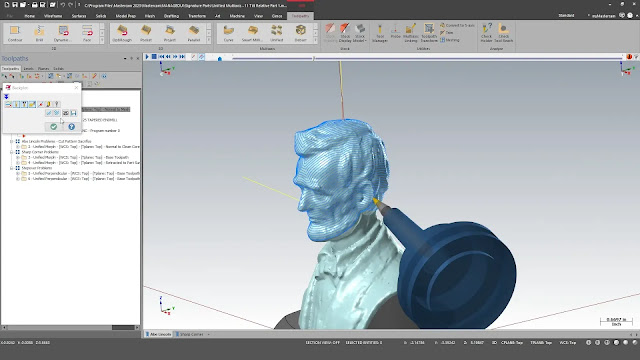
Task: Select the OptiRough 3D toolpath
Action: click(122, 33)
